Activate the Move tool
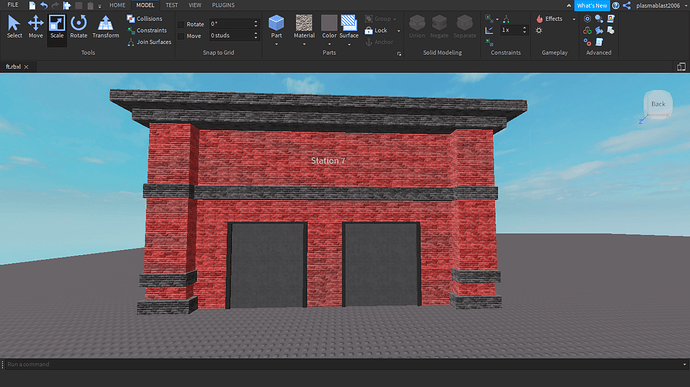Viewport: 690px width, 387px height. coord(36,27)
